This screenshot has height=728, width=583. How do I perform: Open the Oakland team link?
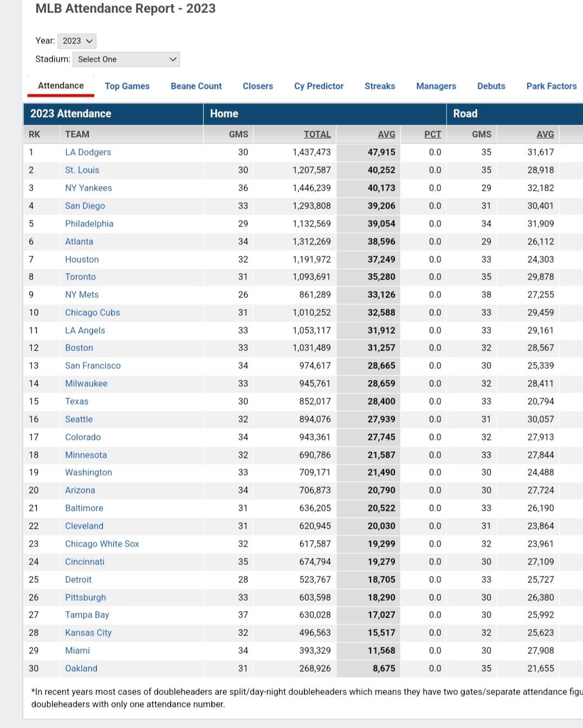click(81, 668)
